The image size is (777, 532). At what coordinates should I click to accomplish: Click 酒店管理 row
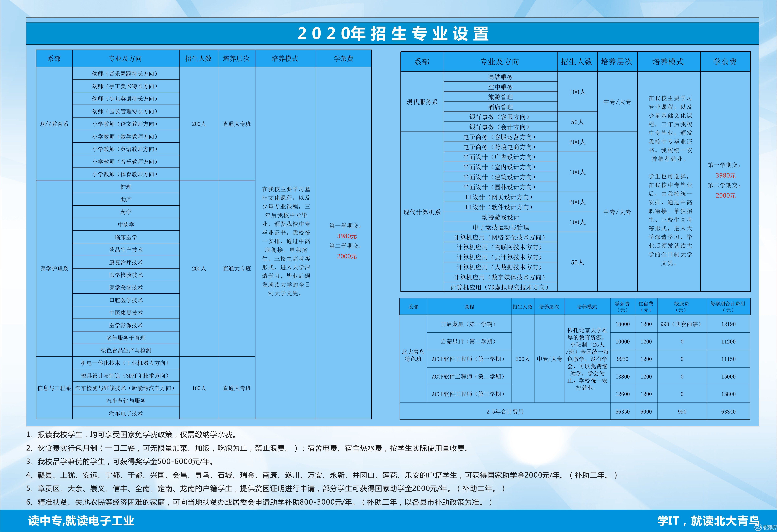pyautogui.click(x=501, y=107)
